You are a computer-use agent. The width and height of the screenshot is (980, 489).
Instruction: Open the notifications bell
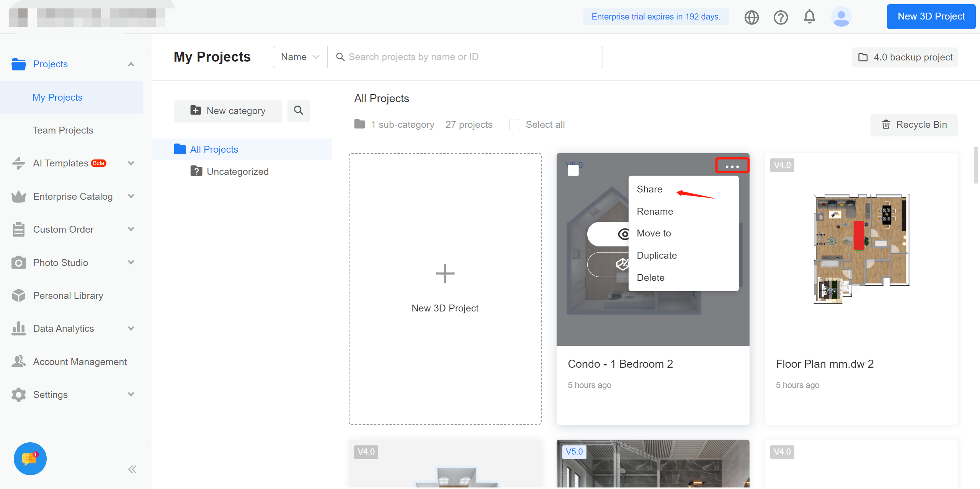tap(809, 17)
